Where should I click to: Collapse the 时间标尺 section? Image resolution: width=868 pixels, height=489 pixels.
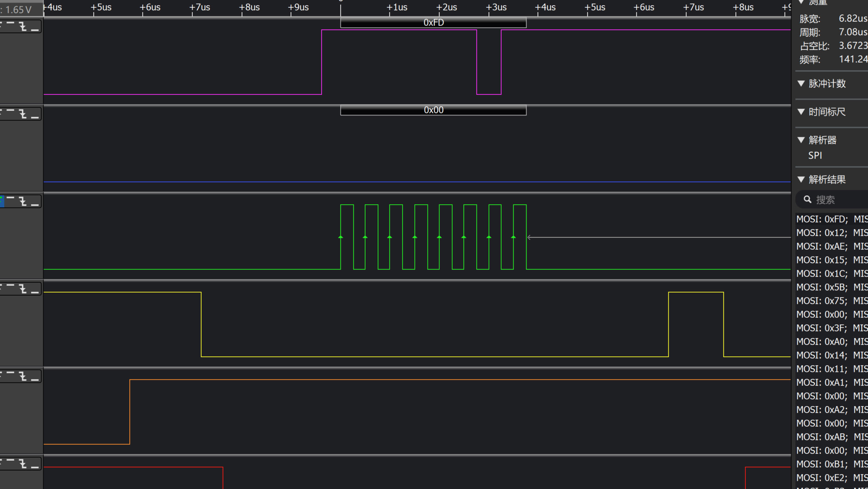coord(801,112)
